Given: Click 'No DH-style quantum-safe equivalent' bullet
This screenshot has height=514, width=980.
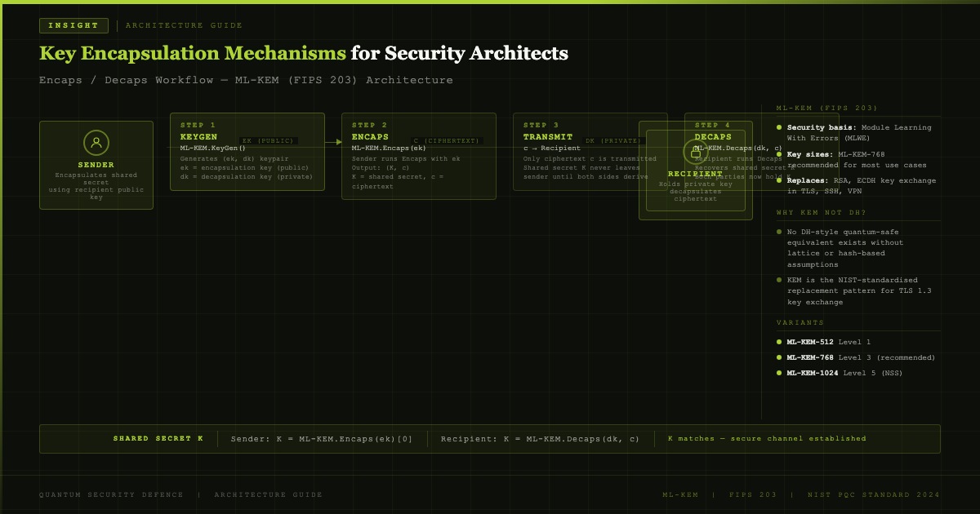Looking at the screenshot, I should coord(858,248).
